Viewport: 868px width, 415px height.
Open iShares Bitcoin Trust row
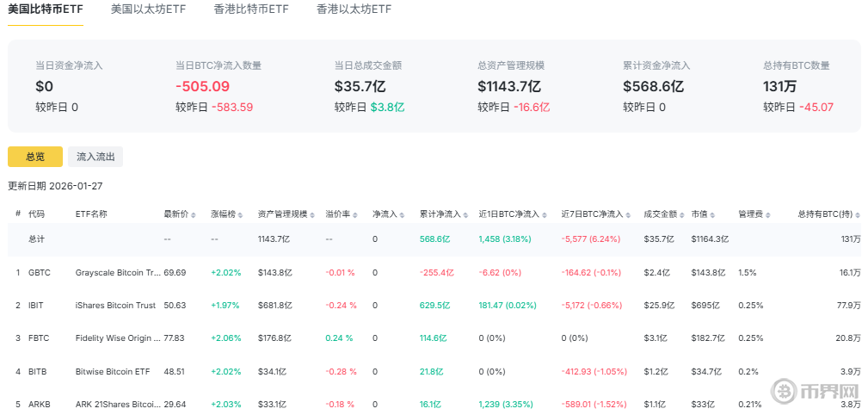[115, 306]
